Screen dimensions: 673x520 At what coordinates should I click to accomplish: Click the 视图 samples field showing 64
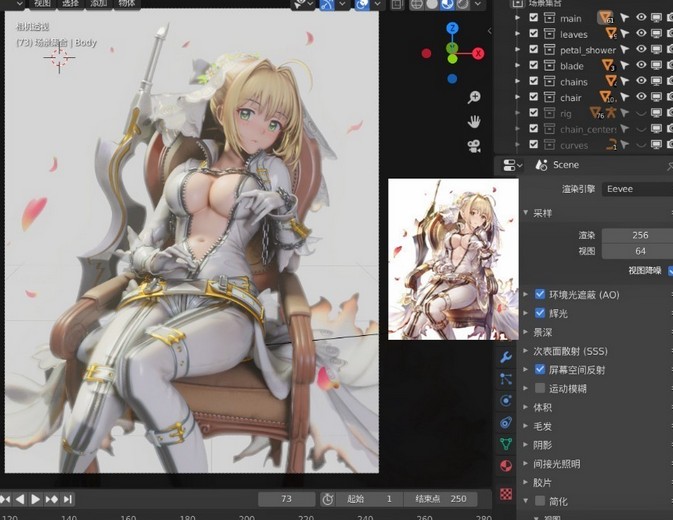click(x=637, y=251)
